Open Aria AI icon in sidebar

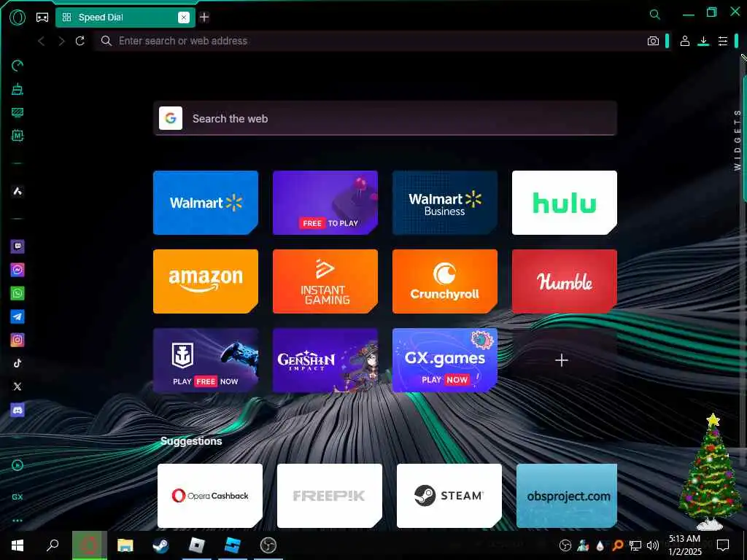pos(18,192)
